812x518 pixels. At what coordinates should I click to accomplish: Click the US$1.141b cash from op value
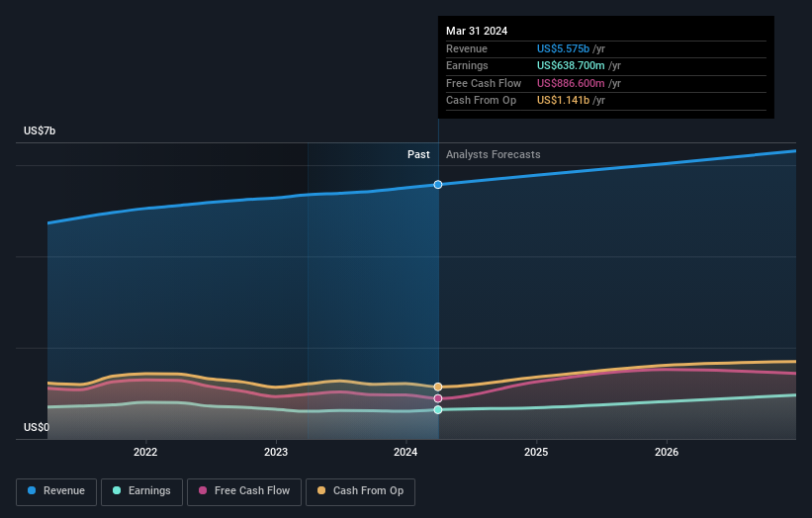[563, 101]
